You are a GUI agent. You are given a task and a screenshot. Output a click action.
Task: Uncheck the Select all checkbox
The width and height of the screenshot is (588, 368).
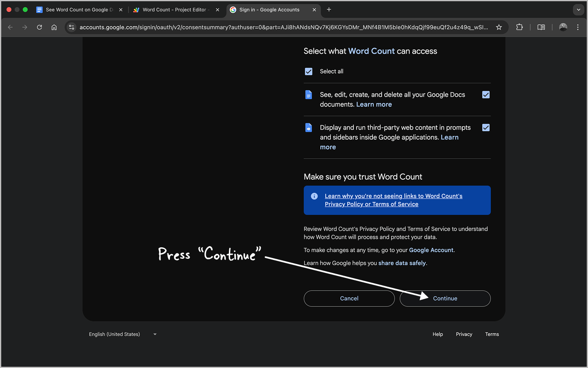coord(309,71)
